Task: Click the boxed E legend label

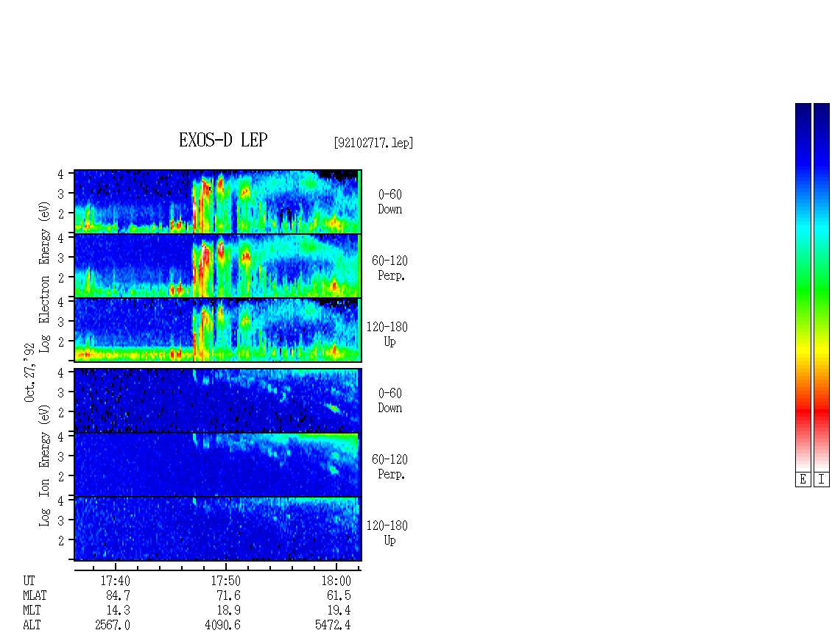Action: click(x=803, y=480)
